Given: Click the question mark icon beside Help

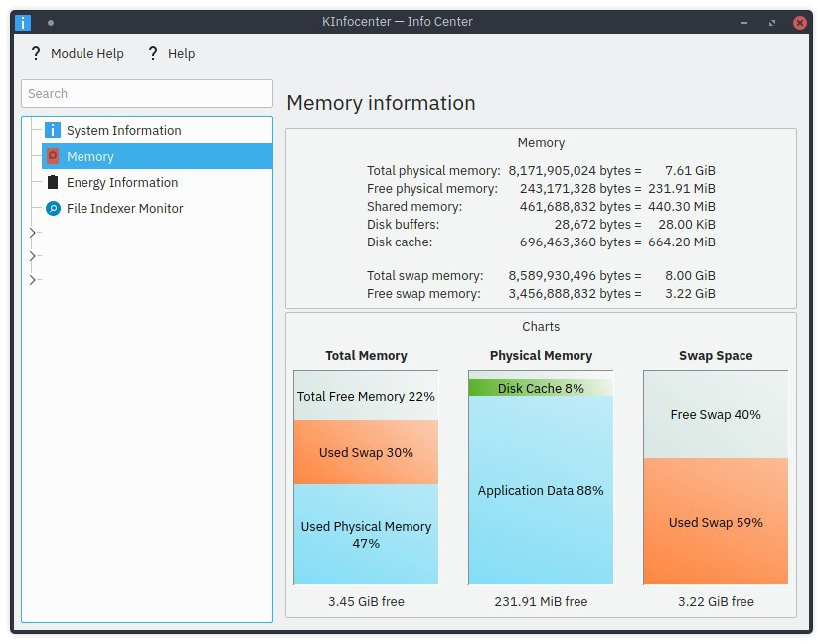Looking at the screenshot, I should [x=153, y=53].
